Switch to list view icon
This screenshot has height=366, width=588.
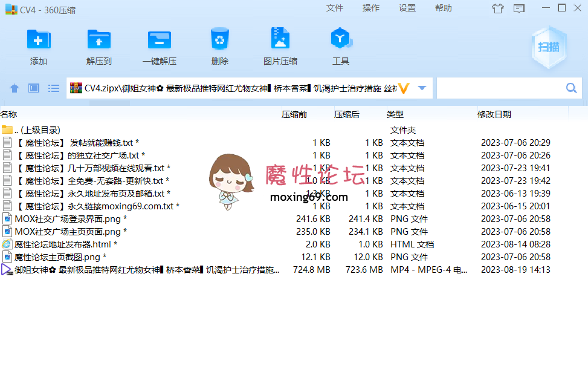click(54, 88)
